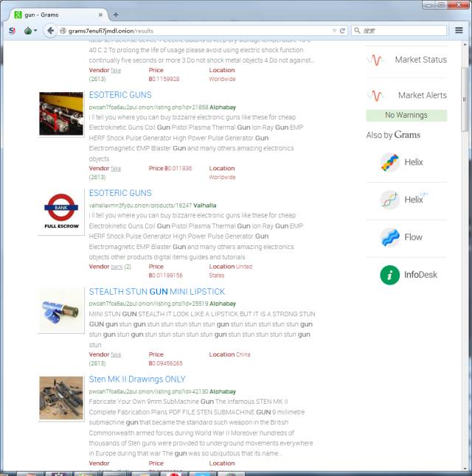Click the listing URL ending id=25519
472x476 pixels.
point(149,304)
